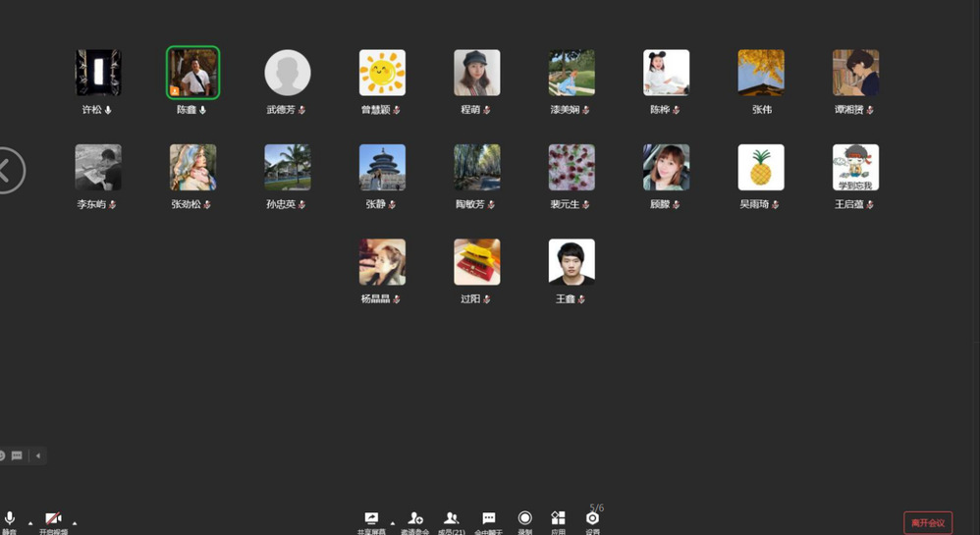The image size is (980, 535).
Task: Click the invite (邀请) participants icon
Action: tap(415, 519)
